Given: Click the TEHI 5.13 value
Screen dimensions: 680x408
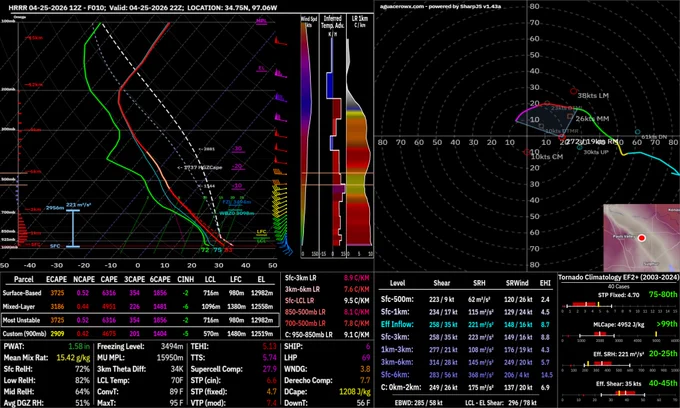Looking at the screenshot, I should (x=269, y=347).
